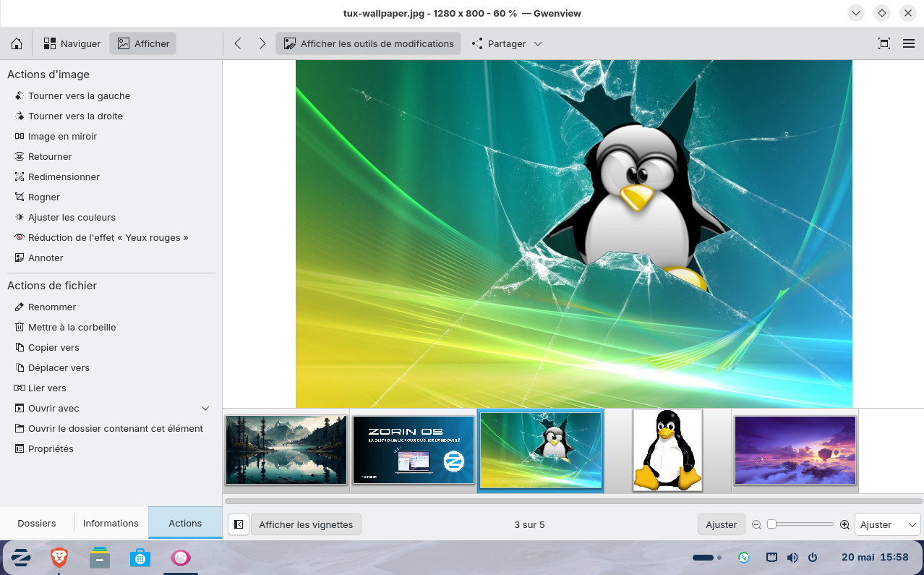Screen dimensions: 924x575
Task: Launch Brave browser from taskbar
Action: pos(59,557)
